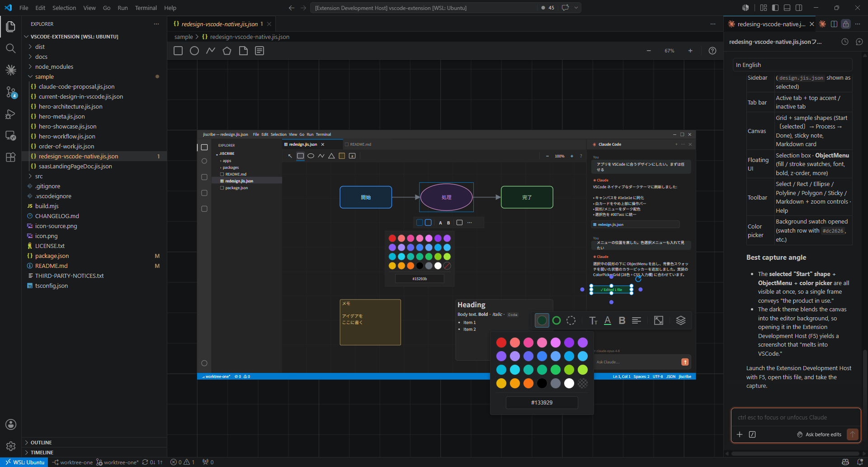Focus the Claude prompt input field
868x467 pixels.
pyautogui.click(x=796, y=417)
